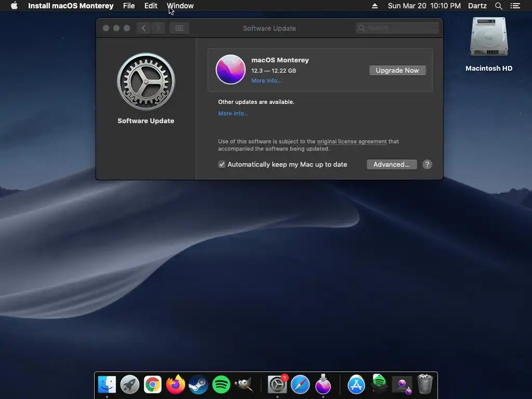Screen dimensions: 532x399
Task: Open the Trash in the Dock
Action: pyautogui.click(x=425, y=384)
